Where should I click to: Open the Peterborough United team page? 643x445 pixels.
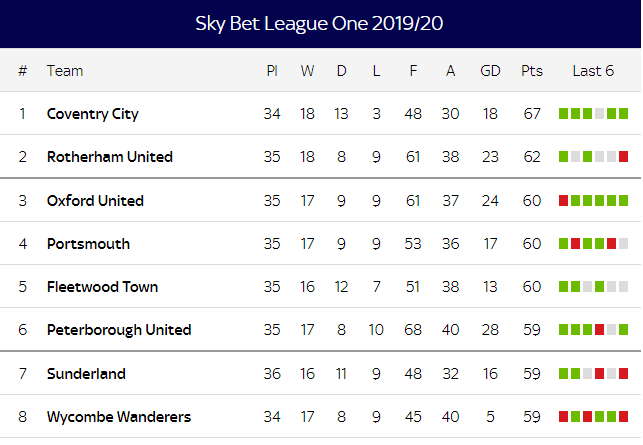tap(119, 330)
